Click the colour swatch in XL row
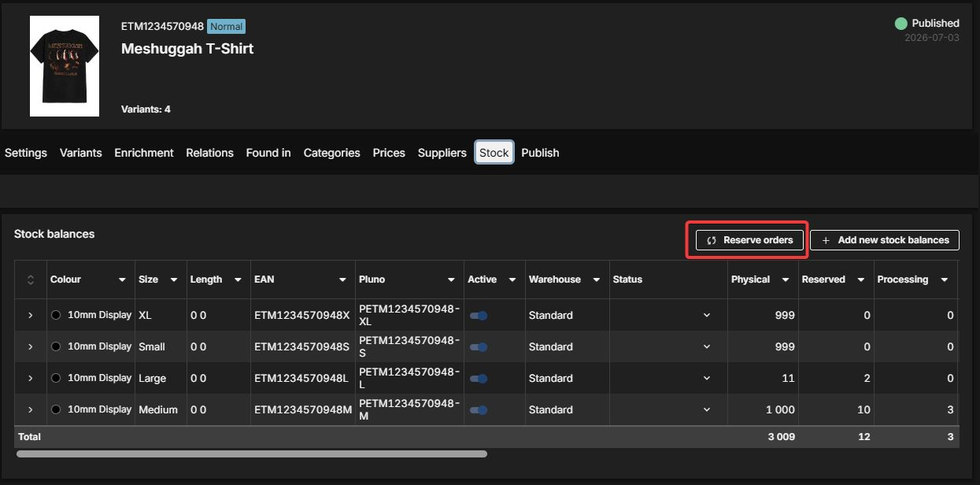The width and height of the screenshot is (980, 485). [56, 315]
